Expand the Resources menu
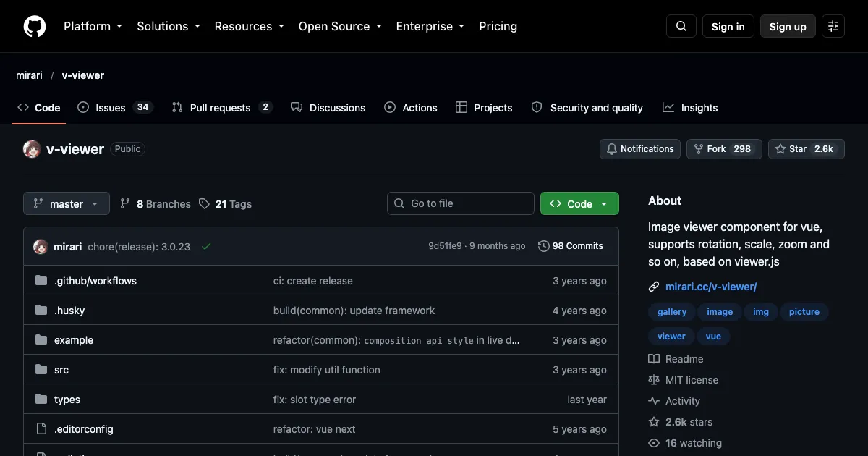Image resolution: width=868 pixels, height=456 pixels. [250, 26]
